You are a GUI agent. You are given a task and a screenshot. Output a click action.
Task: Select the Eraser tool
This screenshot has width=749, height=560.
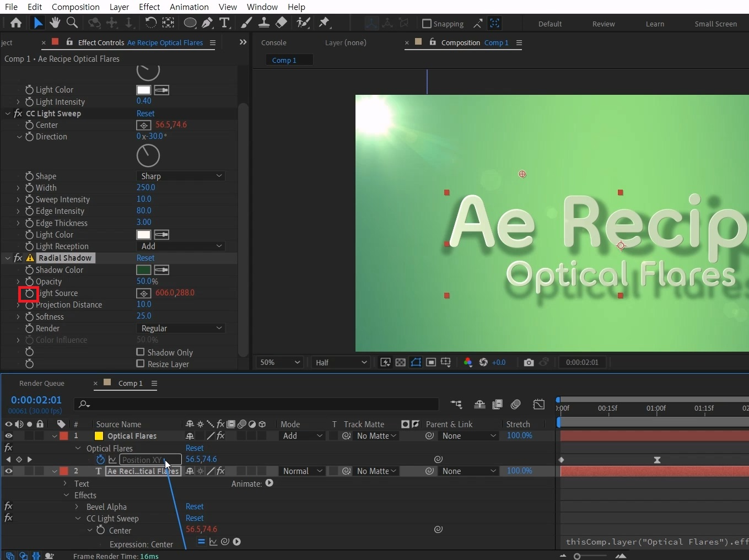281,23
